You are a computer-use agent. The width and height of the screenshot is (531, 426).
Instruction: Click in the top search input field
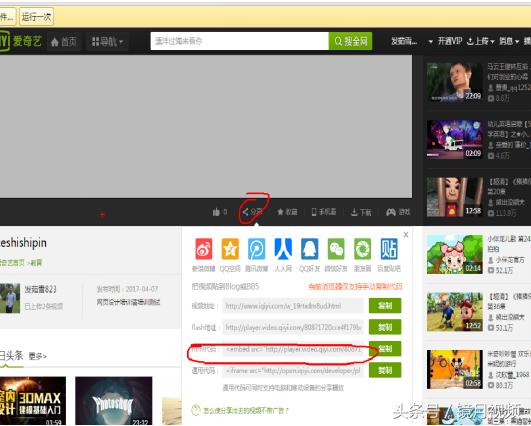coord(240,41)
